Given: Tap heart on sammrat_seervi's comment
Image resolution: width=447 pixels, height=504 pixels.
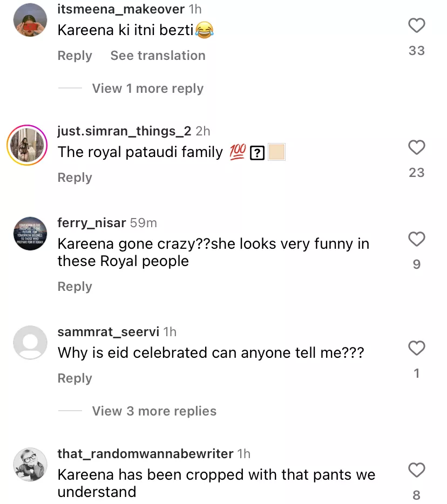Looking at the screenshot, I should (x=416, y=348).
